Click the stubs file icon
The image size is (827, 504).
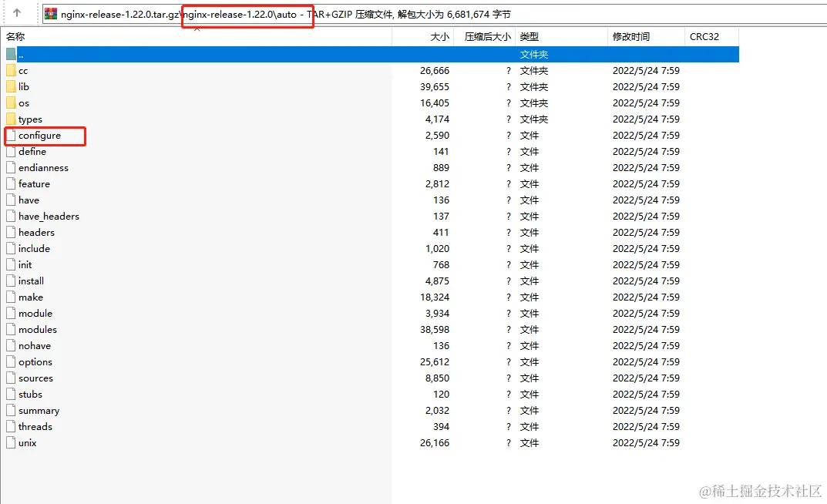pyautogui.click(x=11, y=395)
